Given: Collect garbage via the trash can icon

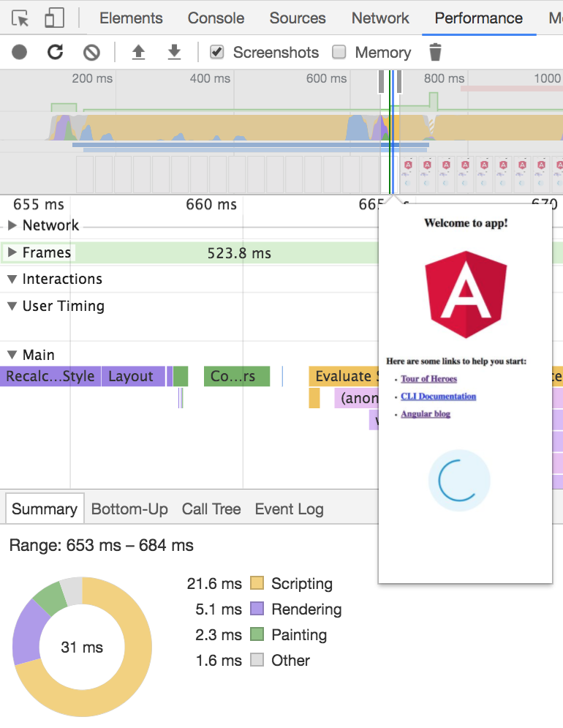Looking at the screenshot, I should coord(435,52).
